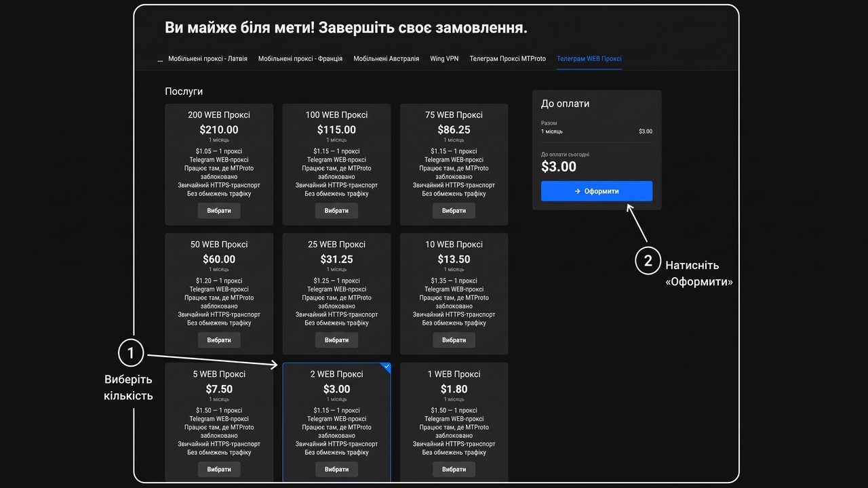Switch to the Wing VPN tab

pyautogui.click(x=444, y=59)
